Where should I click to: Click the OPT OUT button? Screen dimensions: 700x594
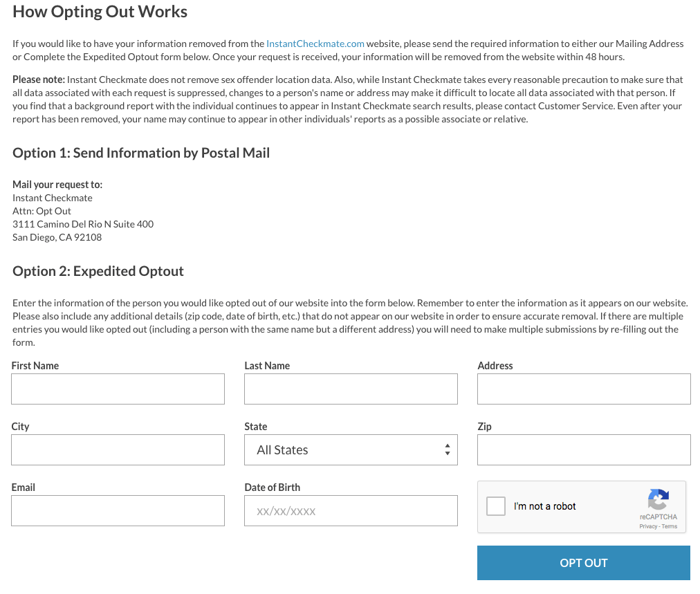click(x=584, y=563)
